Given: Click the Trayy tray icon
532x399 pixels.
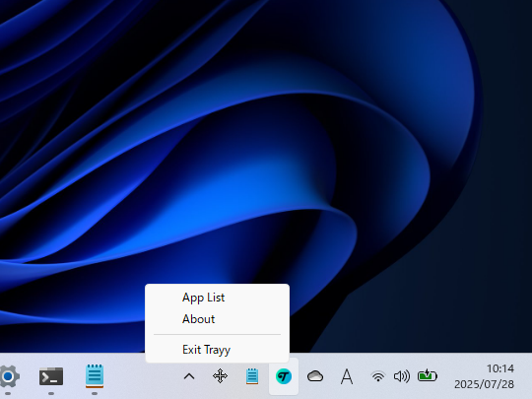Looking at the screenshot, I should [284, 376].
